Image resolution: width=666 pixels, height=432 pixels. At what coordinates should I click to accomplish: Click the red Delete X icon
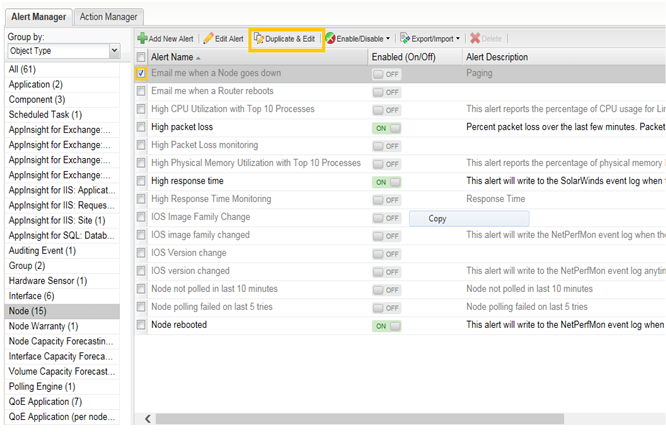[x=475, y=39]
